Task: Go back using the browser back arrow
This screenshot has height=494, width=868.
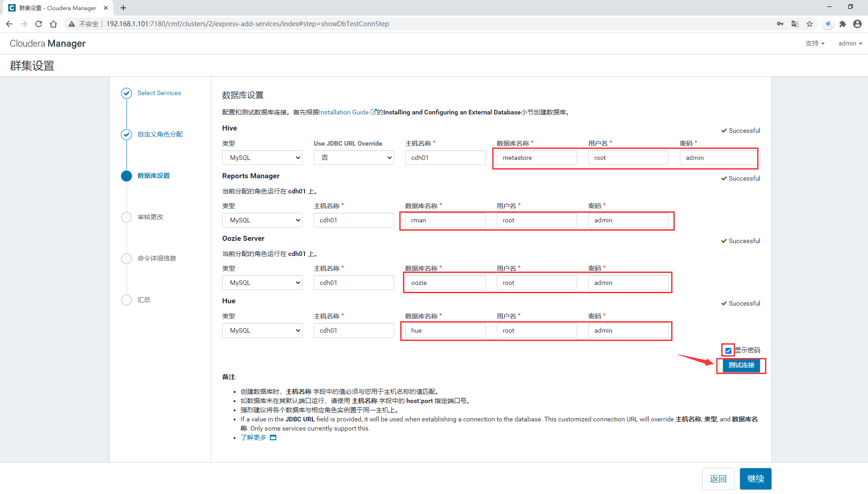Action: (9, 24)
